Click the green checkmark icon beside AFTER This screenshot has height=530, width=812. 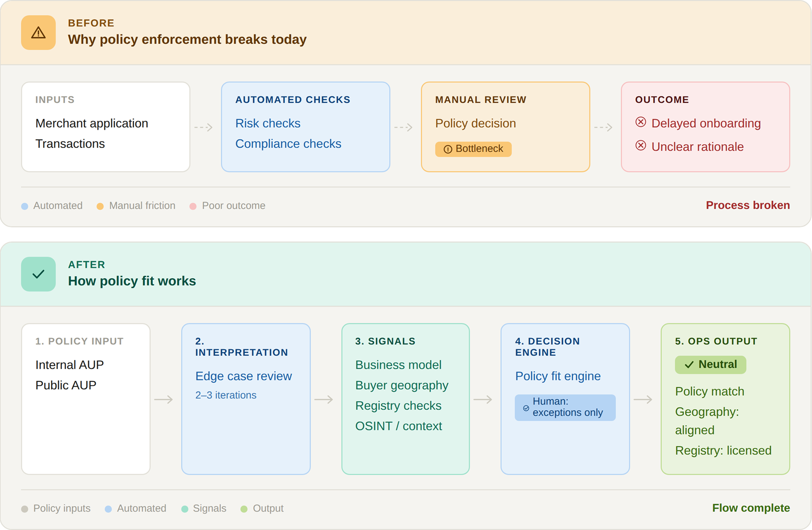tap(38, 274)
